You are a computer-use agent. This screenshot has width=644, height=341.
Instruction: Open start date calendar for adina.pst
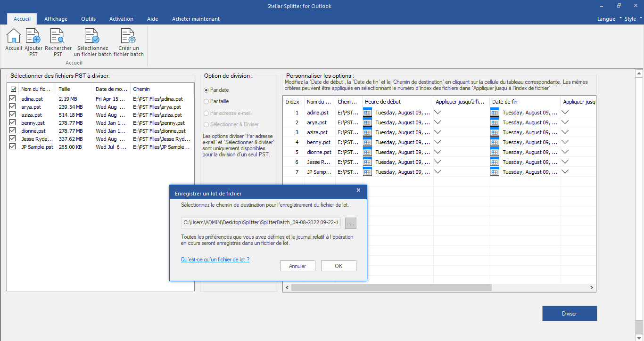click(x=368, y=113)
